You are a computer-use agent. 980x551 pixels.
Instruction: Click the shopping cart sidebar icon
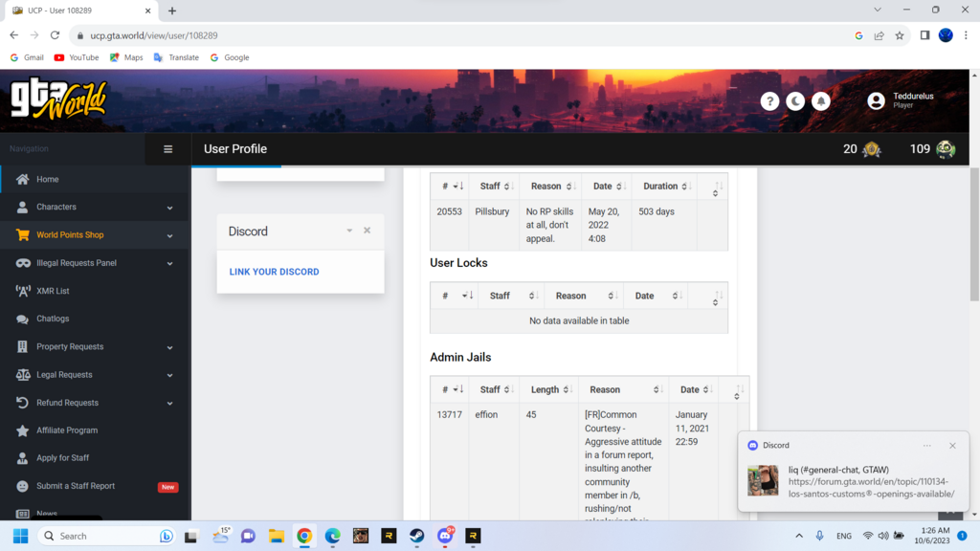coord(23,235)
